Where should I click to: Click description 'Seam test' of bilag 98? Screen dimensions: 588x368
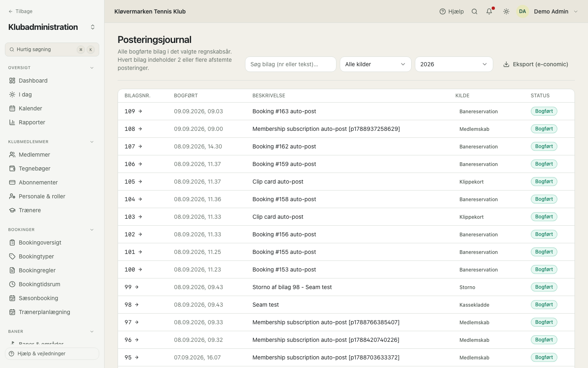(x=265, y=305)
